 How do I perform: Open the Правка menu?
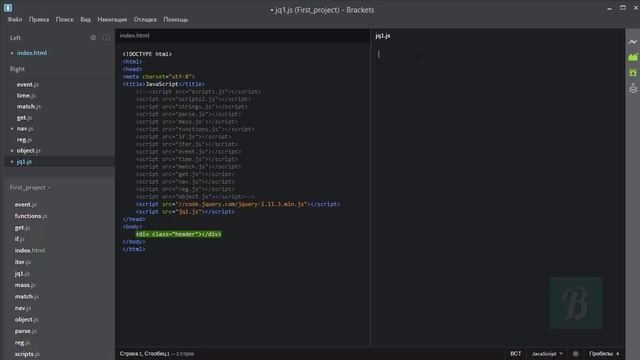(39, 20)
